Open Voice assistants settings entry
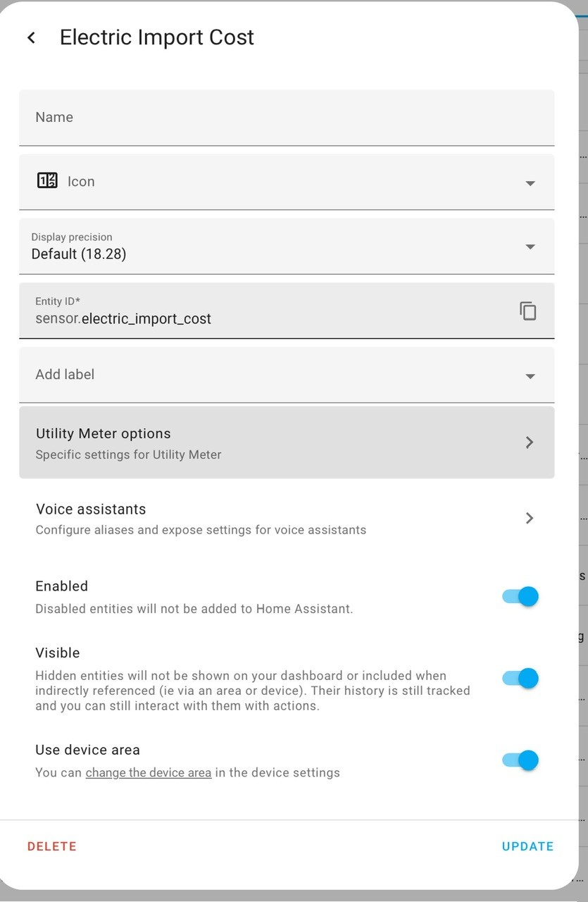Image resolution: width=588 pixels, height=902 pixels. [x=287, y=519]
